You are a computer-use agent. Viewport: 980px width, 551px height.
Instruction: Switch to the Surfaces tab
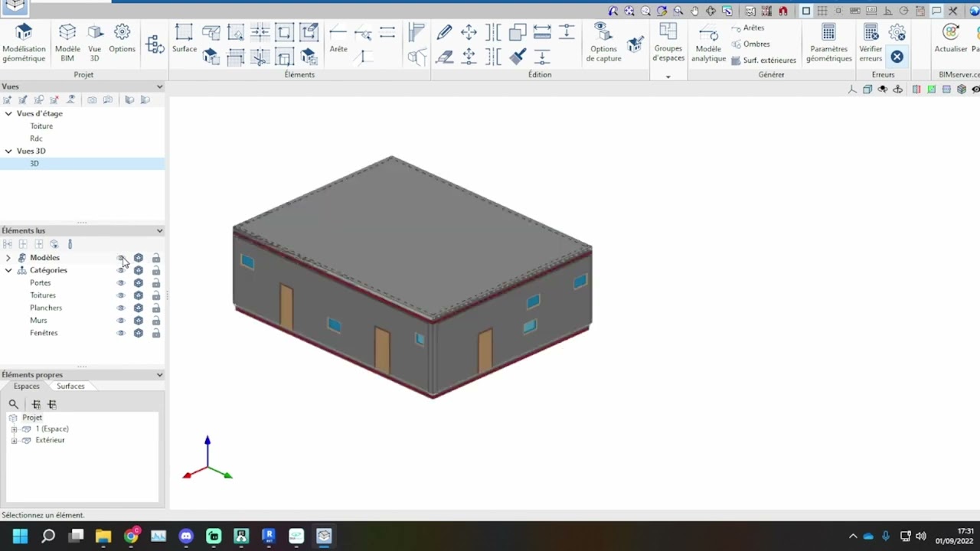click(70, 386)
